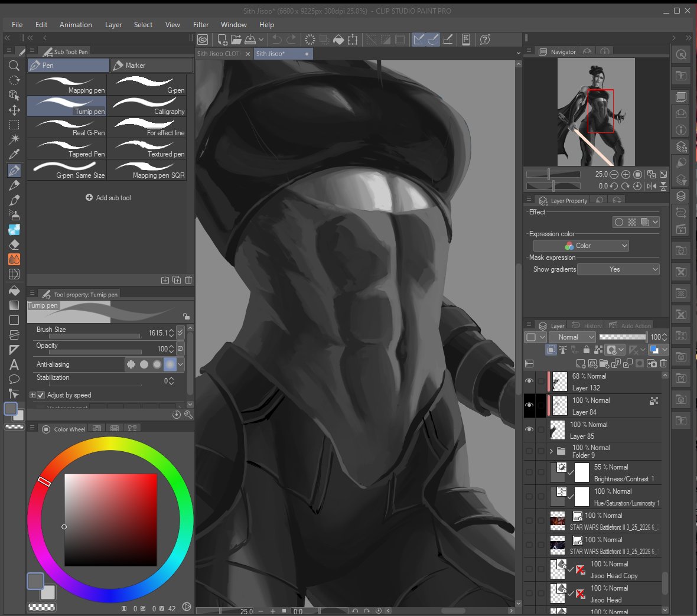Open the canvas tabs list dropdown arrow
Viewport: 697px width, 616px height.
click(x=518, y=53)
